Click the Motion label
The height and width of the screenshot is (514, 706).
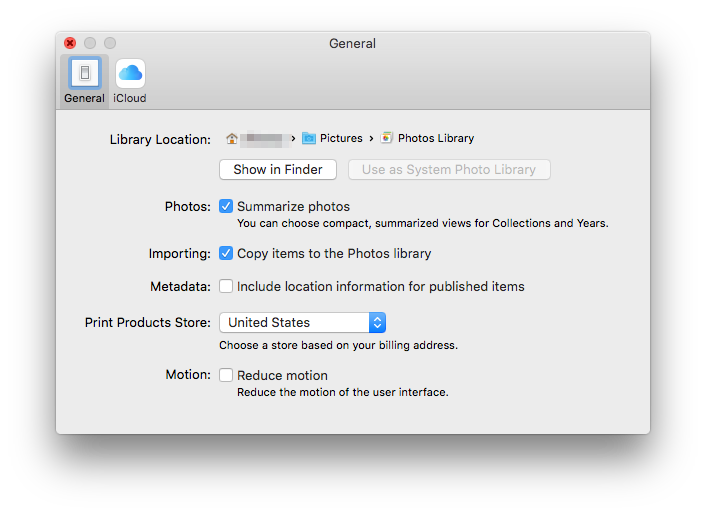188,374
